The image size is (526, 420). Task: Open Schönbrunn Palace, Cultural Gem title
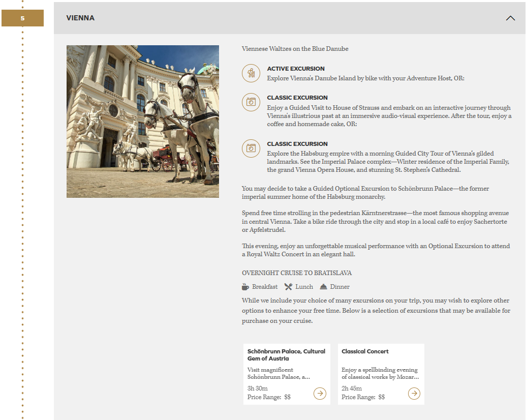(x=286, y=355)
